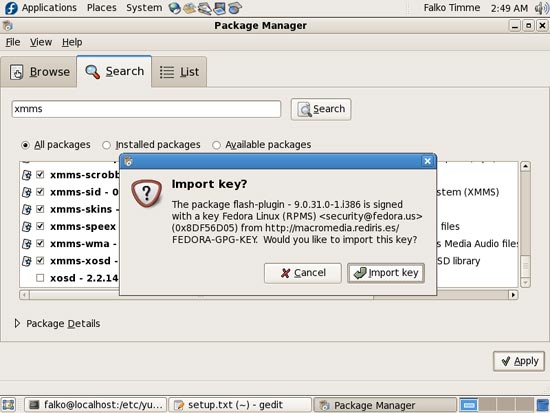Open the volume speaker icon in top panel
This screenshot has height=413, width=550.
(x=541, y=8)
